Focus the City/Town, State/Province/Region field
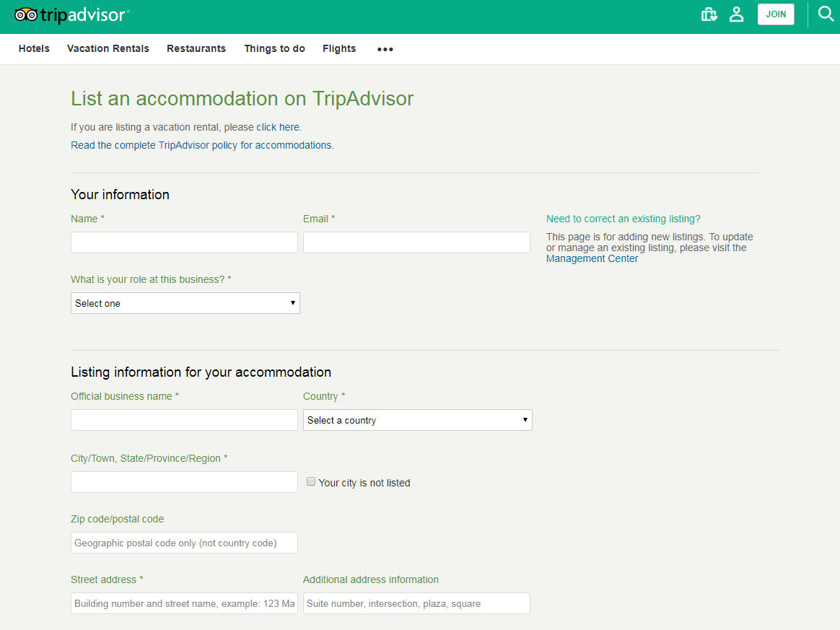This screenshot has width=840, height=630. 184,482
